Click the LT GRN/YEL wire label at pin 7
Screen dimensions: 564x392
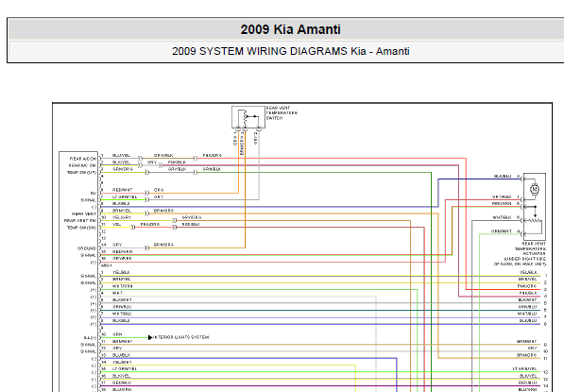tap(125, 196)
